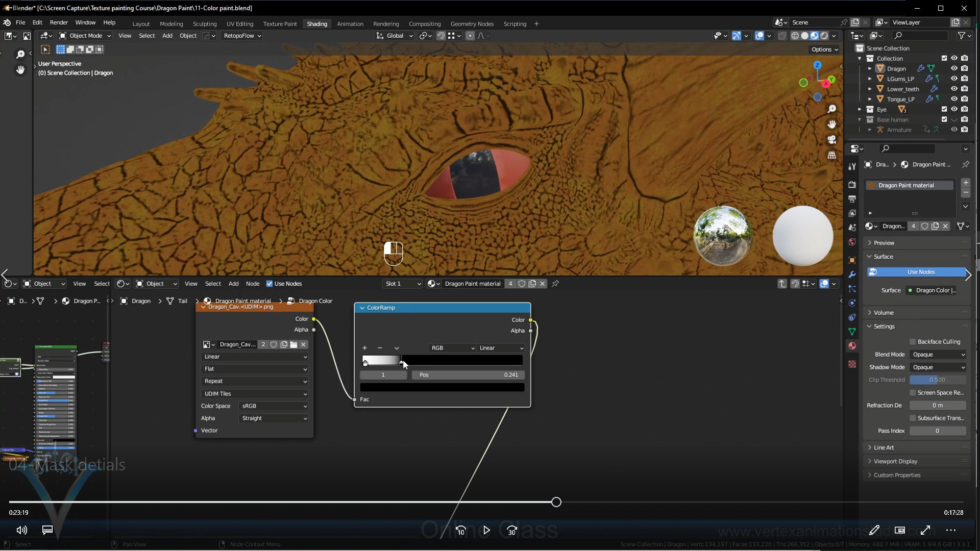Uncheck the Eye collection checkbox
Image resolution: width=980 pixels, height=551 pixels.
pos(944,109)
